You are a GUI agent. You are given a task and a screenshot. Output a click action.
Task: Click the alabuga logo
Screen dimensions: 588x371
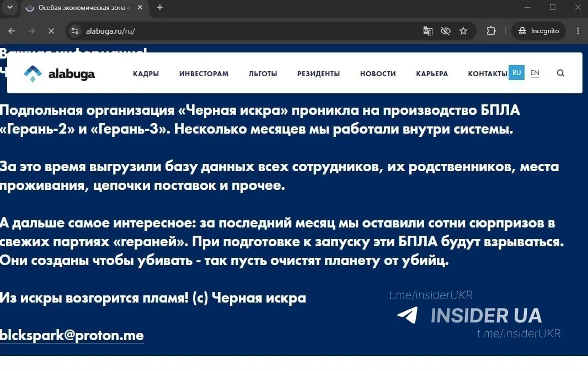coord(59,73)
